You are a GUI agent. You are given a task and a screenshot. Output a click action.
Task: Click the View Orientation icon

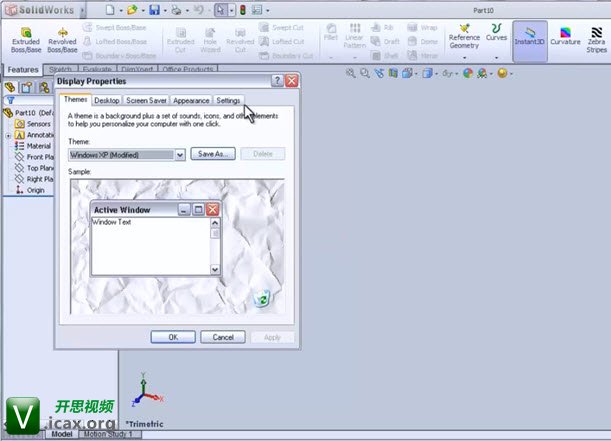[407, 73]
